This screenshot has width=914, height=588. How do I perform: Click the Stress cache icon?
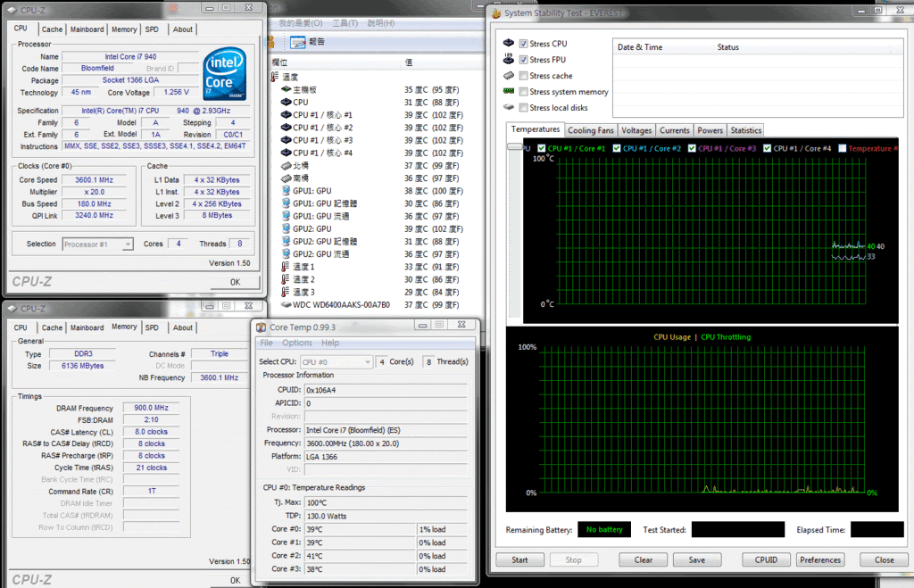click(x=509, y=75)
